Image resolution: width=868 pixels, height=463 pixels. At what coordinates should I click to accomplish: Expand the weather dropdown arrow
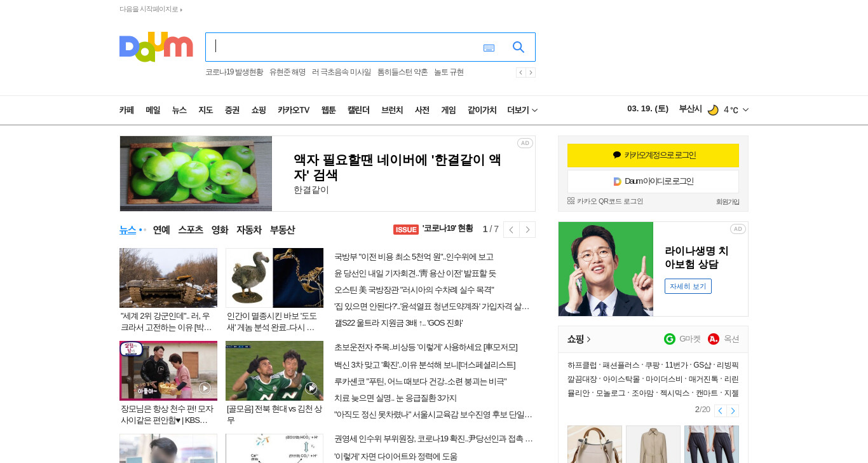click(x=745, y=110)
